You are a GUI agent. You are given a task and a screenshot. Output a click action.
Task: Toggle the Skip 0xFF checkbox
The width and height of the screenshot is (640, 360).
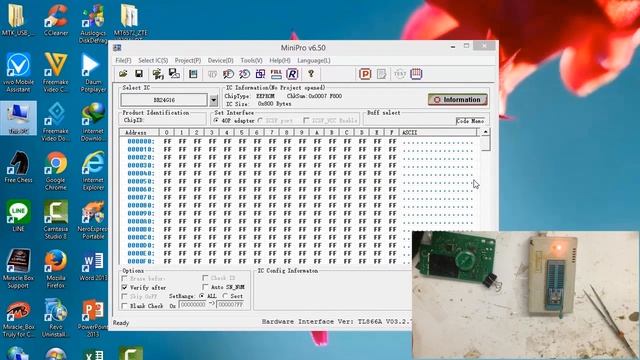pos(124,296)
